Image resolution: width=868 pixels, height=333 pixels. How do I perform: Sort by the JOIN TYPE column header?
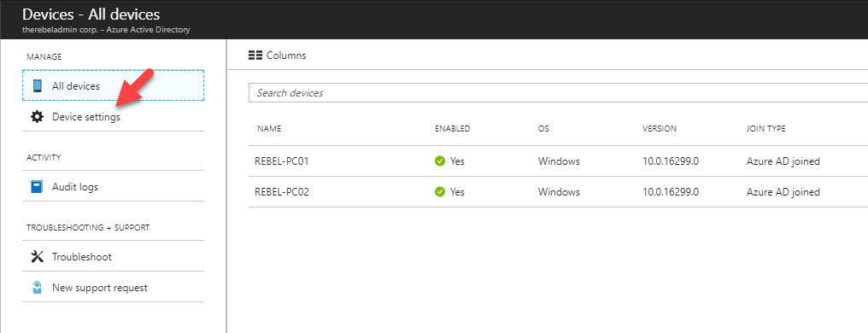(765, 128)
